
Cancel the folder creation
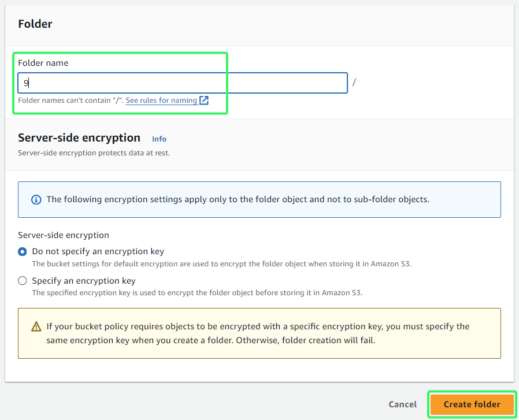pyautogui.click(x=402, y=404)
